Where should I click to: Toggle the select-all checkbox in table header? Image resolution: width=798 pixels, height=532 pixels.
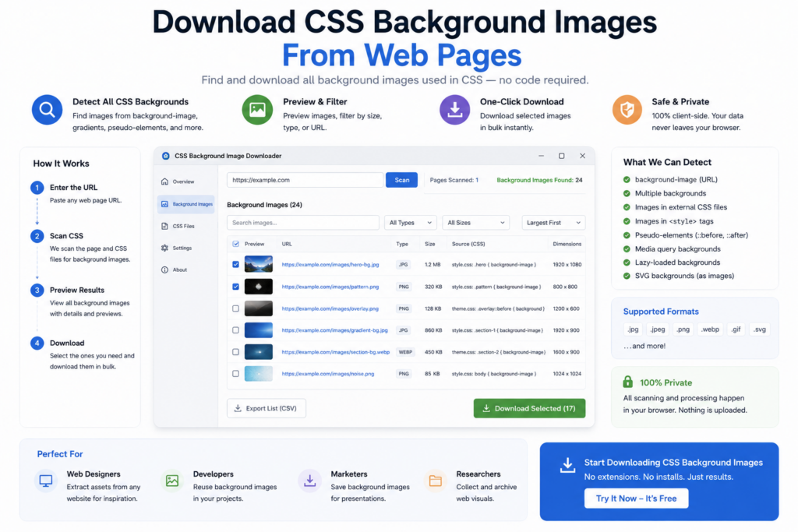235,244
